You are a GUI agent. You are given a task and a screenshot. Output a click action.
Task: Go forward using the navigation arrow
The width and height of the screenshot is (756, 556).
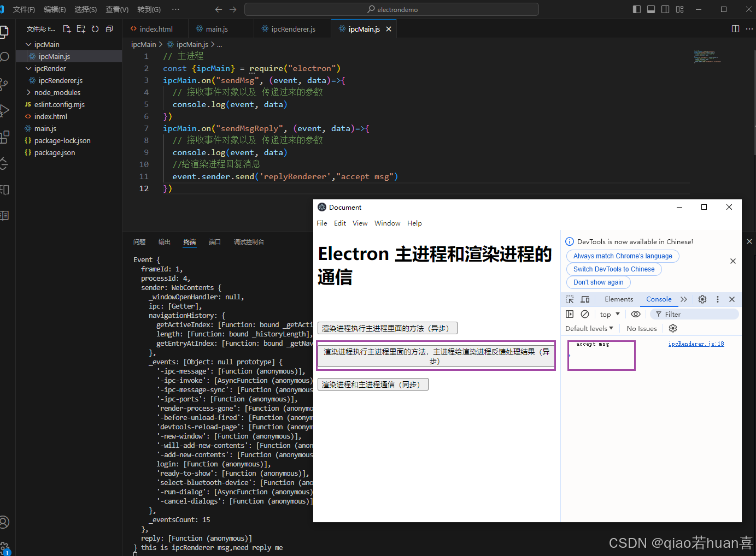[x=233, y=9]
